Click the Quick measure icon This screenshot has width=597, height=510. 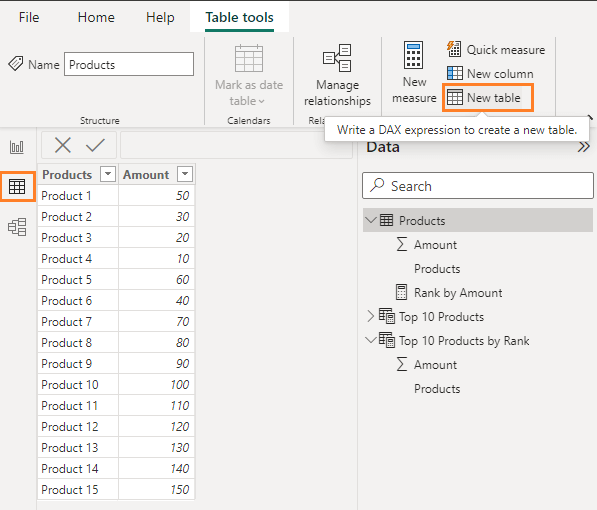[x=454, y=50]
